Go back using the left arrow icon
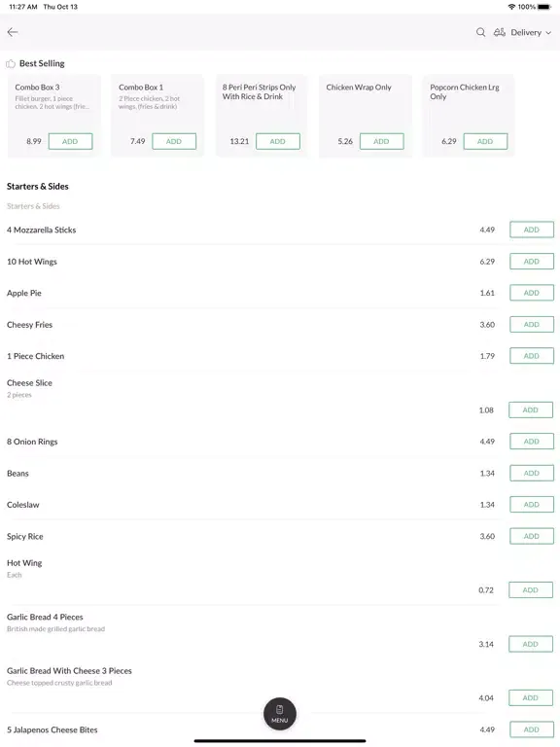This screenshot has width=560, height=747. [x=13, y=32]
